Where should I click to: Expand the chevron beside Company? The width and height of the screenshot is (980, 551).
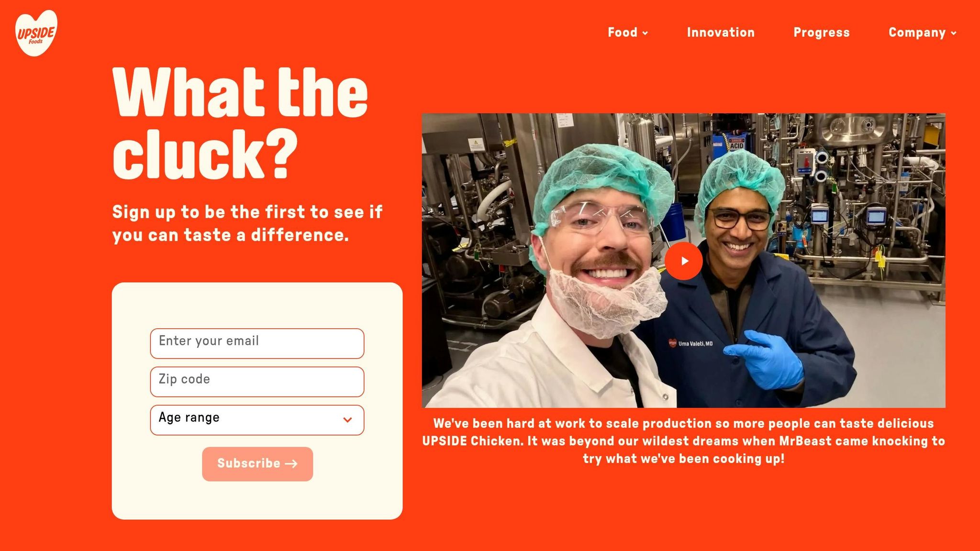point(954,33)
